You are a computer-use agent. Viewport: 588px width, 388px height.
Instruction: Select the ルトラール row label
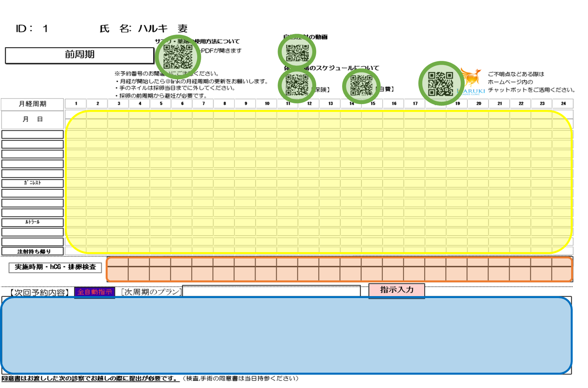pos(33,222)
